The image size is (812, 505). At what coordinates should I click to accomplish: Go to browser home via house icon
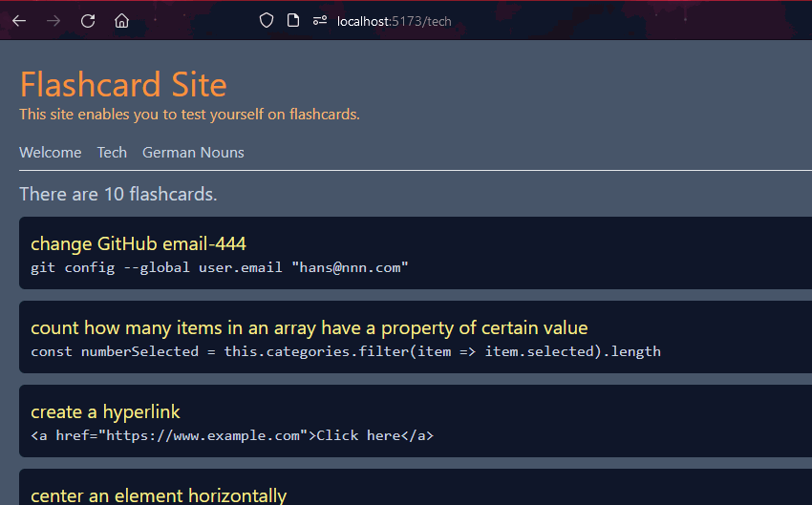tap(121, 21)
